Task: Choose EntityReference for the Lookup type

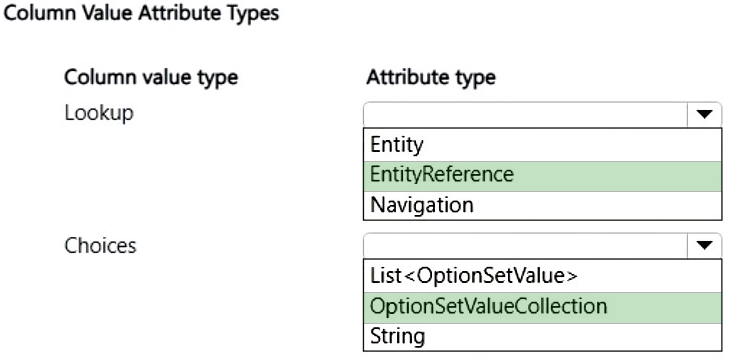Action: (543, 176)
